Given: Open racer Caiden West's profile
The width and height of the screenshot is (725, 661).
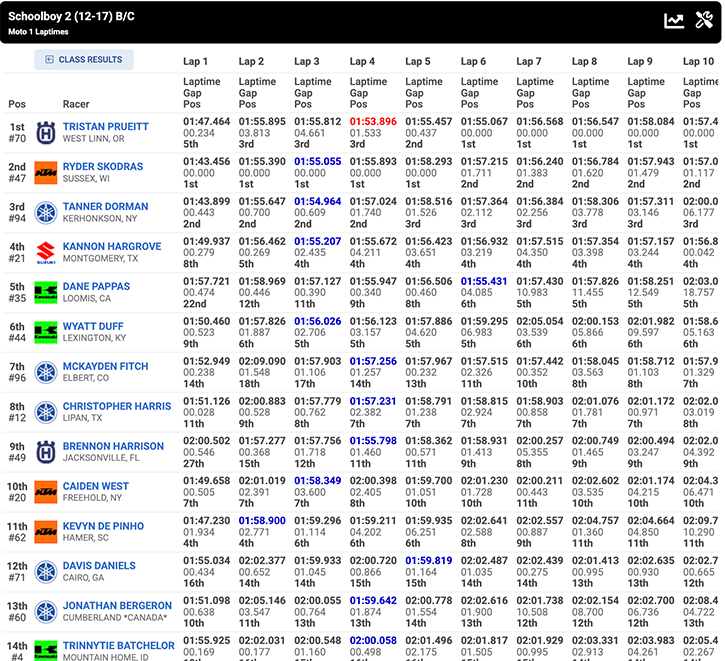Looking at the screenshot, I should (96, 486).
